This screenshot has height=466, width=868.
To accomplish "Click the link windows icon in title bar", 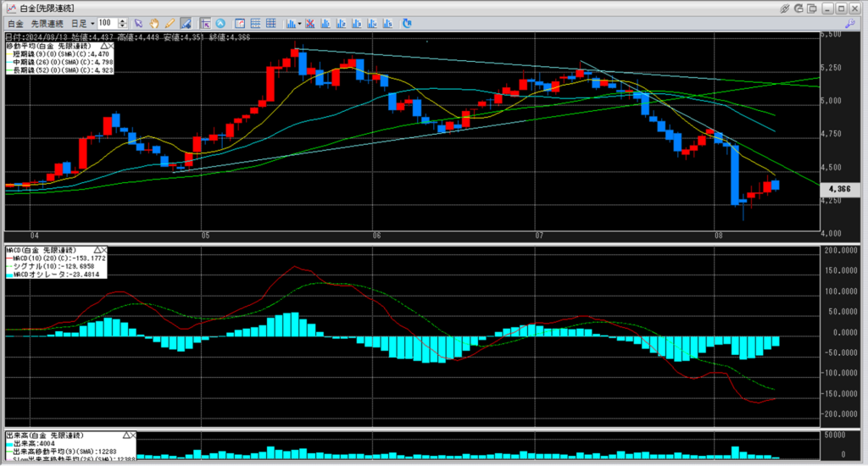I will (x=786, y=8).
